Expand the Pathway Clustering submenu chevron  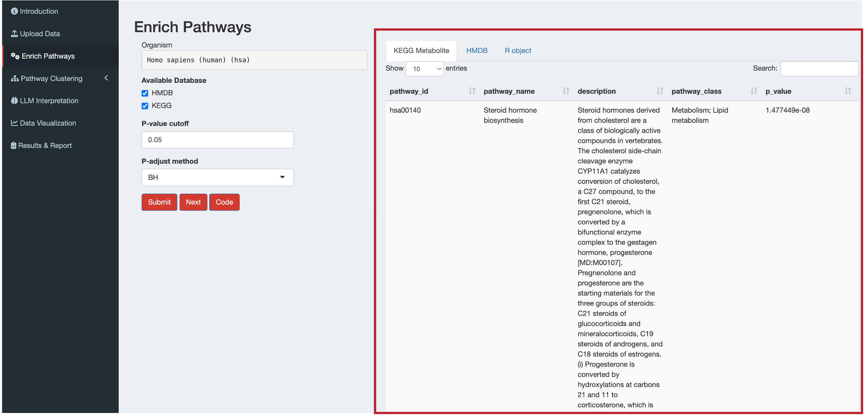tap(106, 78)
